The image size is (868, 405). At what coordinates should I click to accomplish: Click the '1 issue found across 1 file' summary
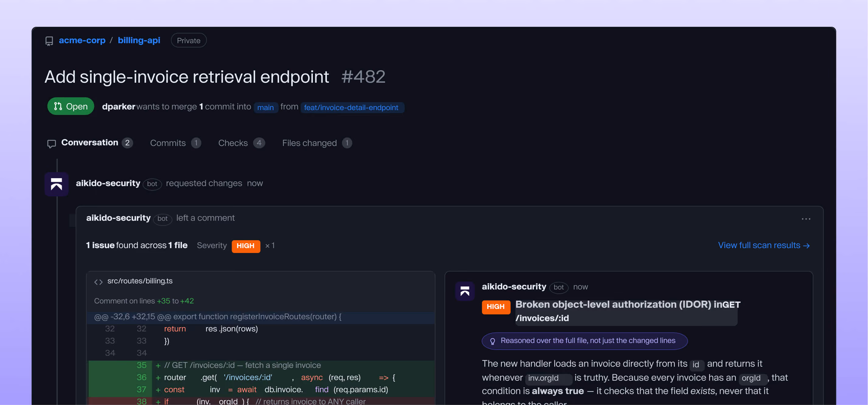tap(137, 245)
